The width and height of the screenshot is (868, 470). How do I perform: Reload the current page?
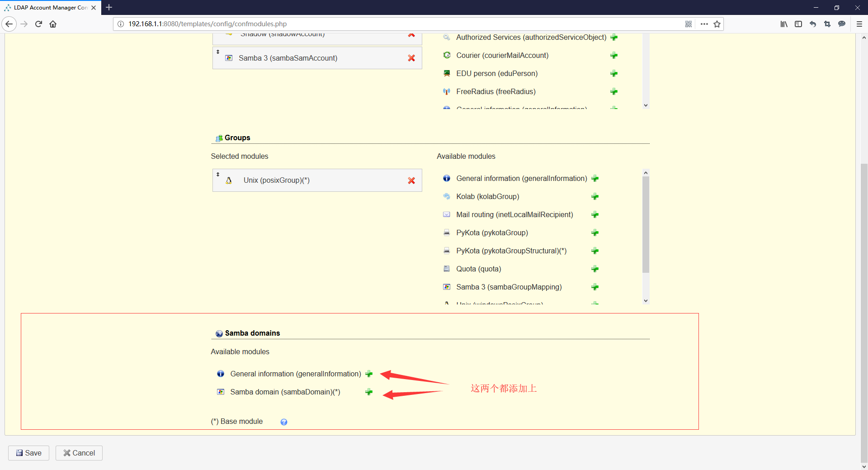click(x=38, y=24)
